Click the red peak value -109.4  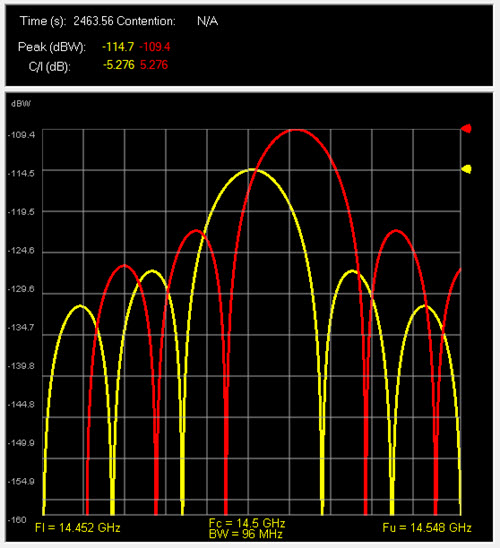pyautogui.click(x=155, y=46)
